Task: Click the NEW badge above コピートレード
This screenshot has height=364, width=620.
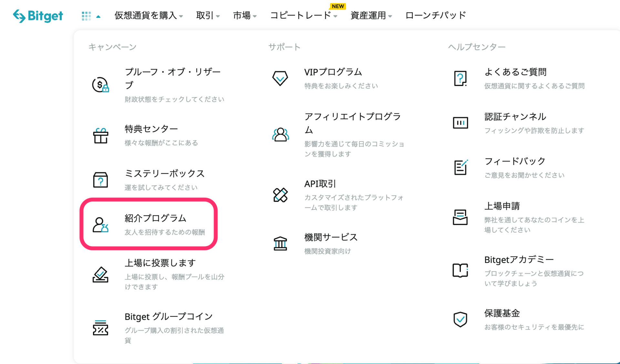Action: 338,6
